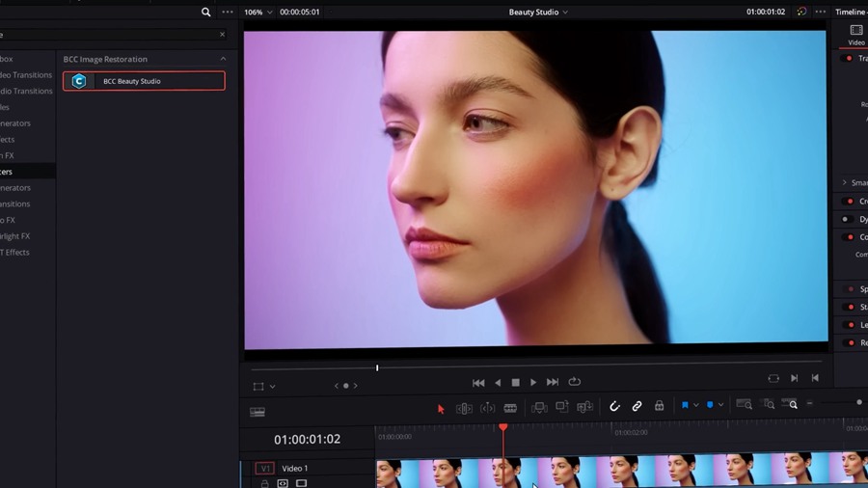The image size is (868, 488).
Task: Toggle the bypass color grades icon
Action: pyautogui.click(x=801, y=12)
